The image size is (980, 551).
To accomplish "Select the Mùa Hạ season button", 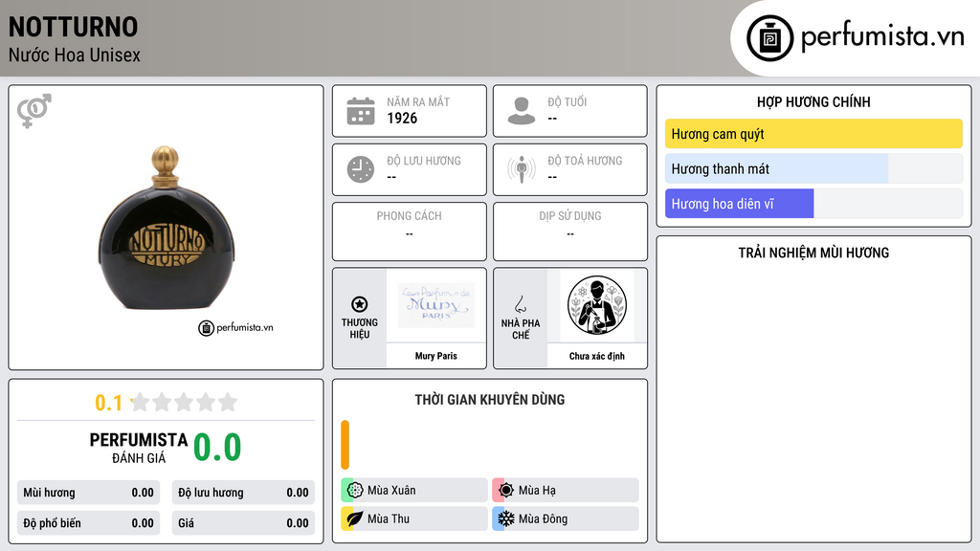I will (x=566, y=490).
